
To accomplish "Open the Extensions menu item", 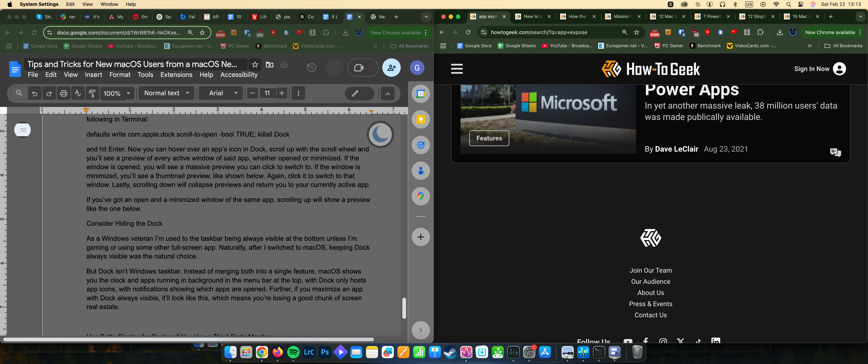I will [175, 75].
